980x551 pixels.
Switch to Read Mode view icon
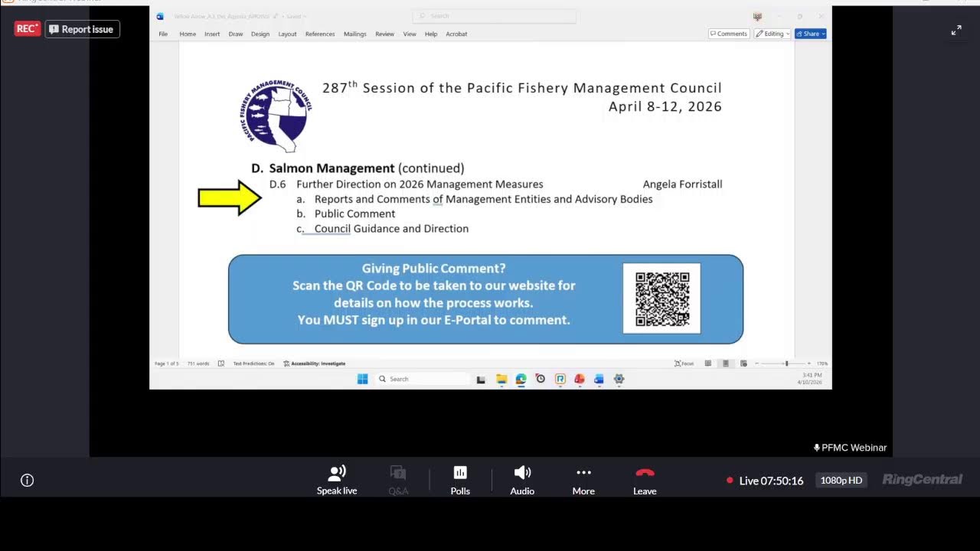pos(708,364)
